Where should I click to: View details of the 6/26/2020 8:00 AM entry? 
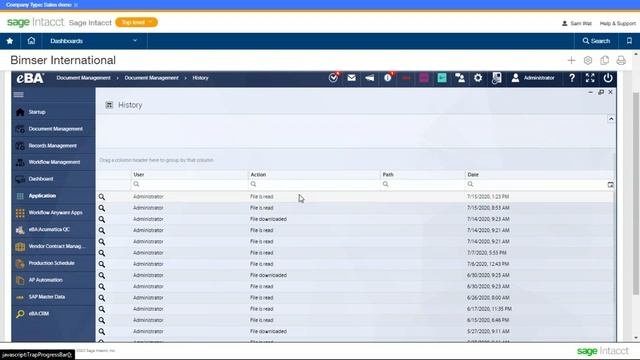click(x=102, y=298)
